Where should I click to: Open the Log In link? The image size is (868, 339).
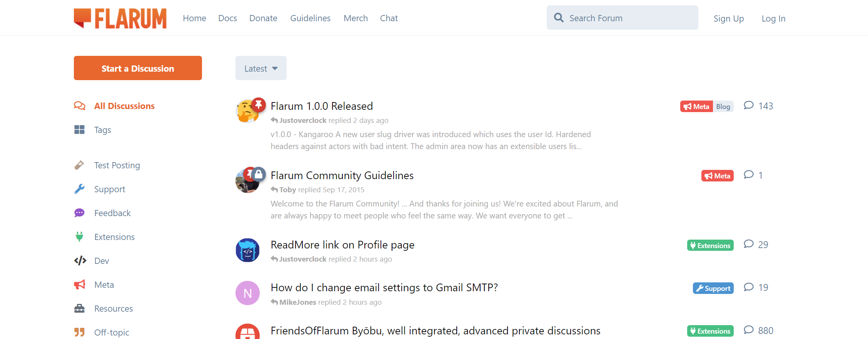point(773,18)
